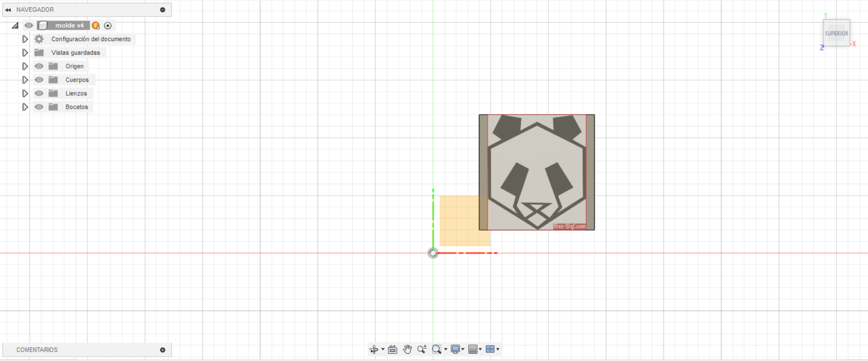Viewport: 868px width, 361px height.
Task: Click the folder icon of Vistas guardadas
Action: point(39,53)
